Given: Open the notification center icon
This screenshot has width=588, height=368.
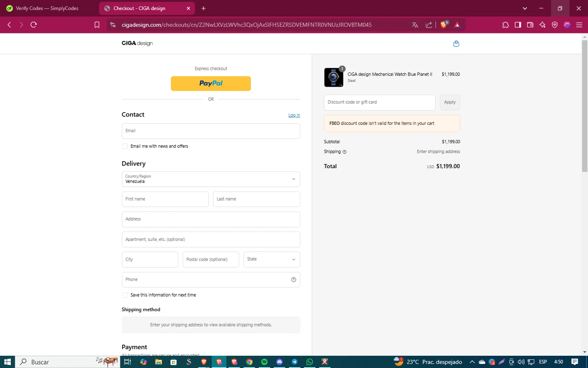Looking at the screenshot, I should [x=575, y=362].
